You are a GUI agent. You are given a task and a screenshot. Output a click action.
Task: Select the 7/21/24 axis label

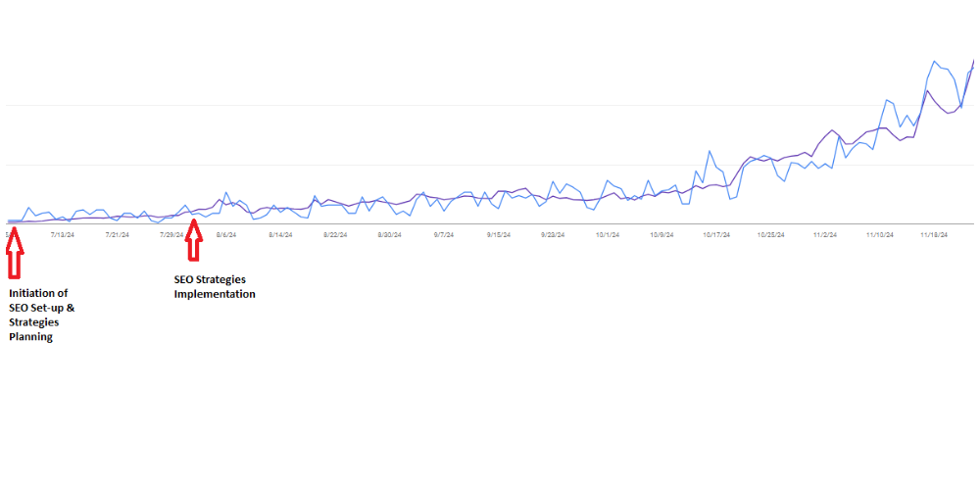[117, 235]
